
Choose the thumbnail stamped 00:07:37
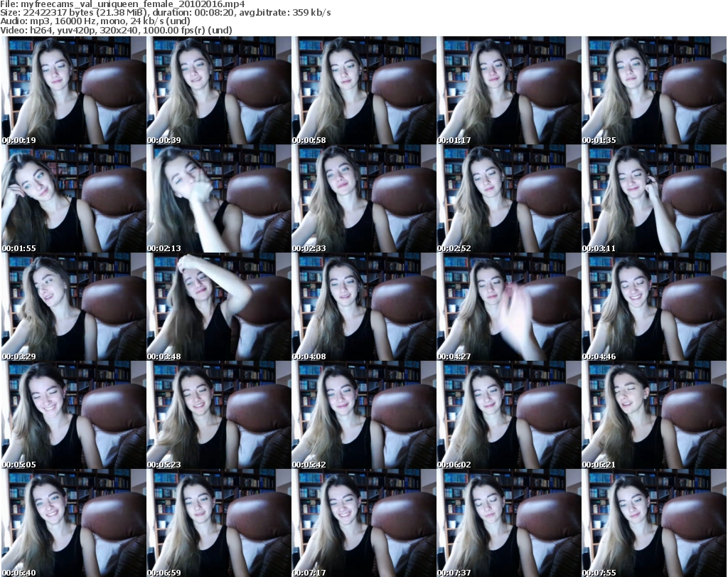(509, 524)
